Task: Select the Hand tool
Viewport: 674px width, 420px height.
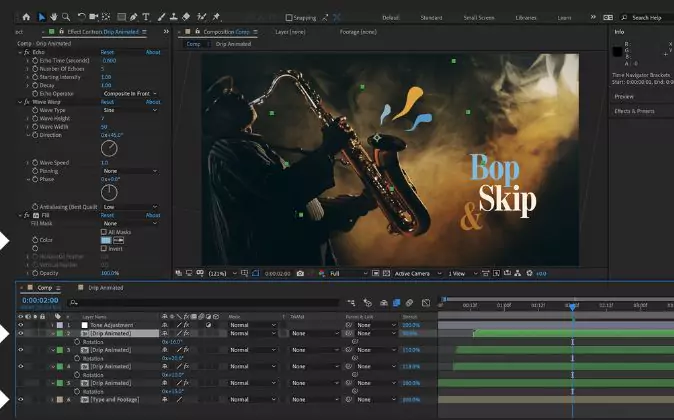Action: (x=54, y=17)
